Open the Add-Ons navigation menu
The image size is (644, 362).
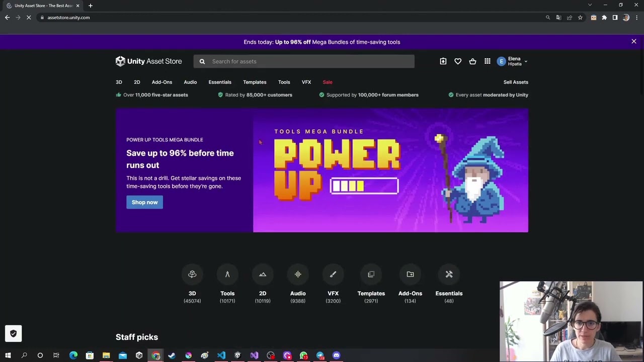(162, 82)
